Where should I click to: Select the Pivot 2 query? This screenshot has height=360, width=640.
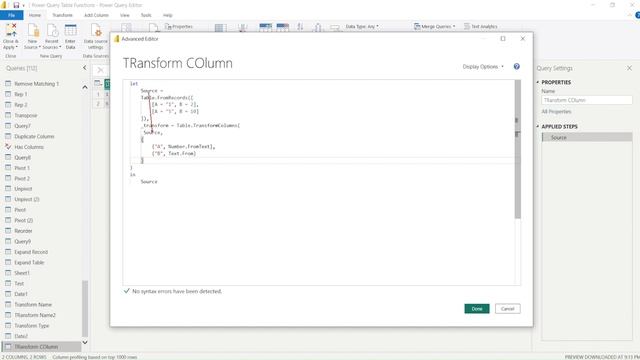tap(22, 178)
